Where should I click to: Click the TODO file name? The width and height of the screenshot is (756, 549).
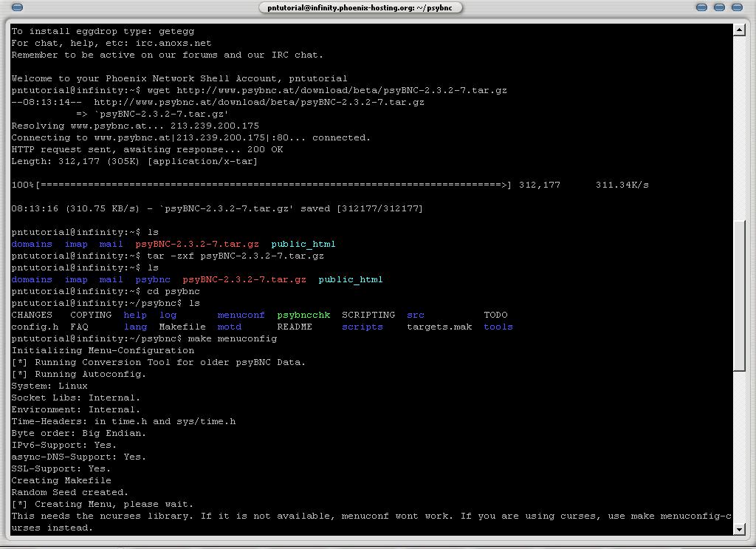495,315
